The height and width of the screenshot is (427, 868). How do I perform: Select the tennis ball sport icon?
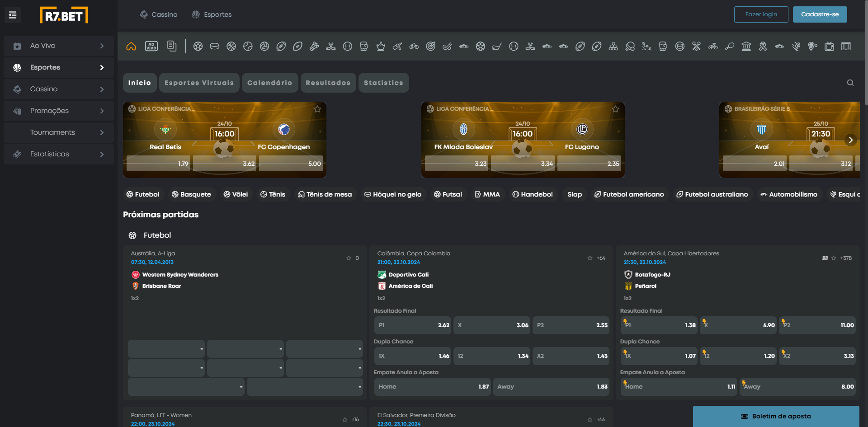(248, 46)
